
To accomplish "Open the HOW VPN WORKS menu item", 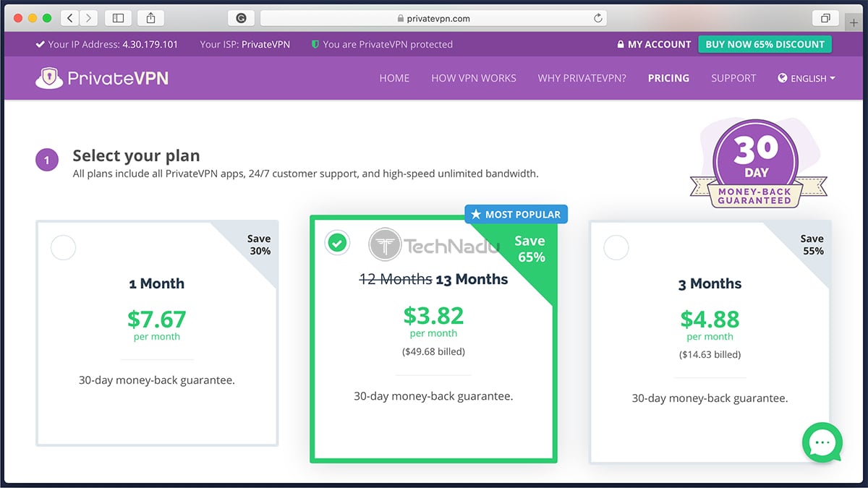I will [x=474, y=78].
